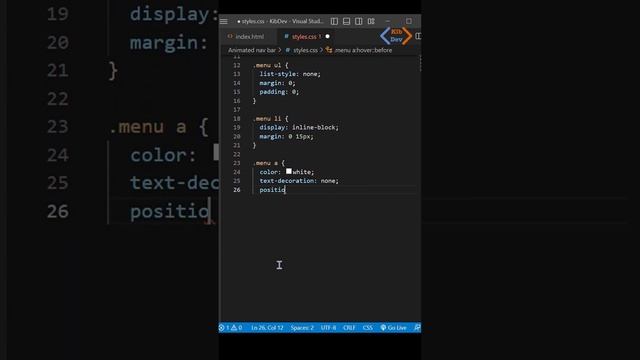Click line number 18 in gutter
This screenshot has width=640, height=360.
237,118
